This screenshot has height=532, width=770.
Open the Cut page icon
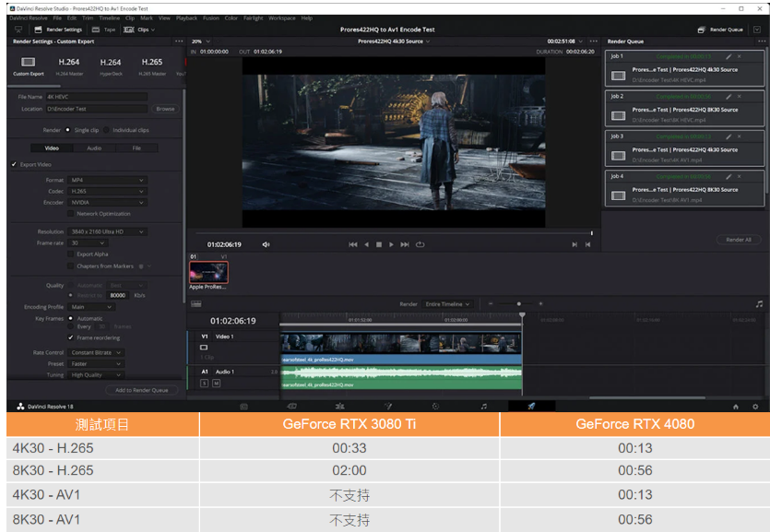[x=291, y=407]
